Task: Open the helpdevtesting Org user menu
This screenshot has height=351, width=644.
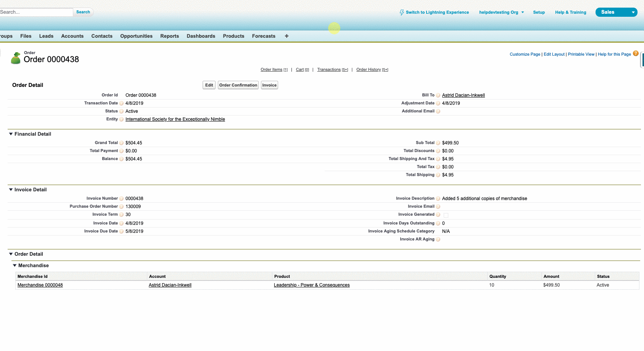Action: click(501, 12)
